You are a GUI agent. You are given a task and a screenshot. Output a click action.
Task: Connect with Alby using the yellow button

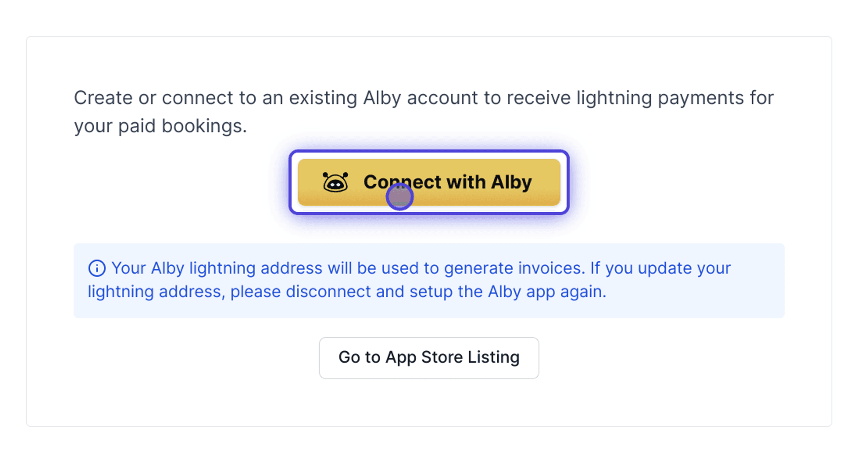point(429,182)
